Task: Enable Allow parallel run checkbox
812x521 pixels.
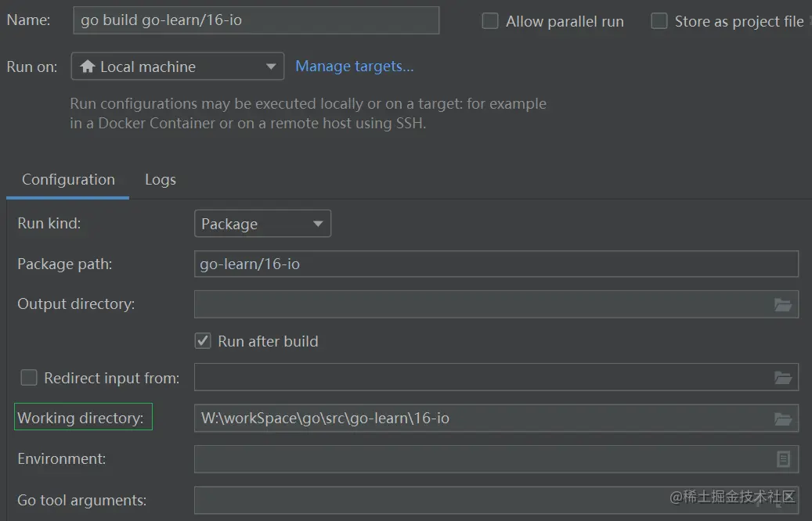Action: coord(490,21)
